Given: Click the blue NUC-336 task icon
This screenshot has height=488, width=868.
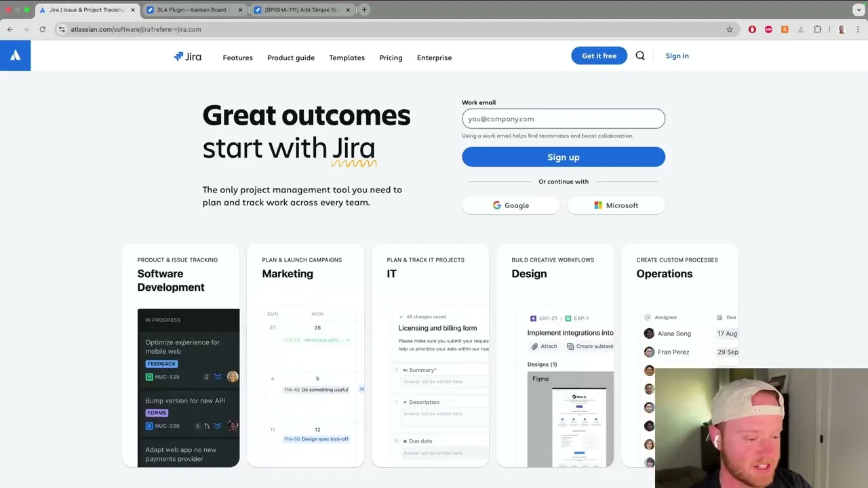Looking at the screenshot, I should tap(149, 426).
